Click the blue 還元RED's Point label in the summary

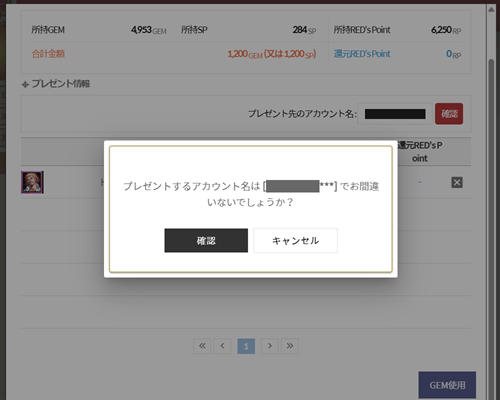point(362,54)
